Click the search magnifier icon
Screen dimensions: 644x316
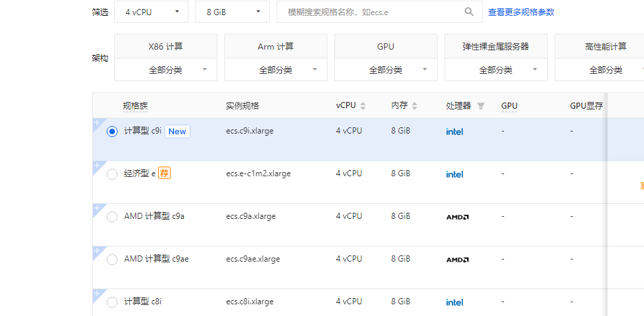[x=469, y=12]
